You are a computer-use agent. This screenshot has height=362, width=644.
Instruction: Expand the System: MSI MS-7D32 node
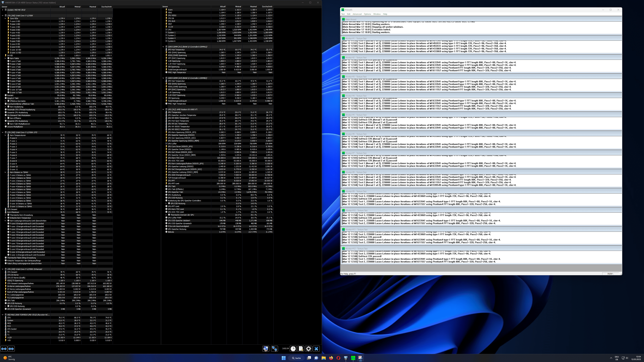coord(3,10)
